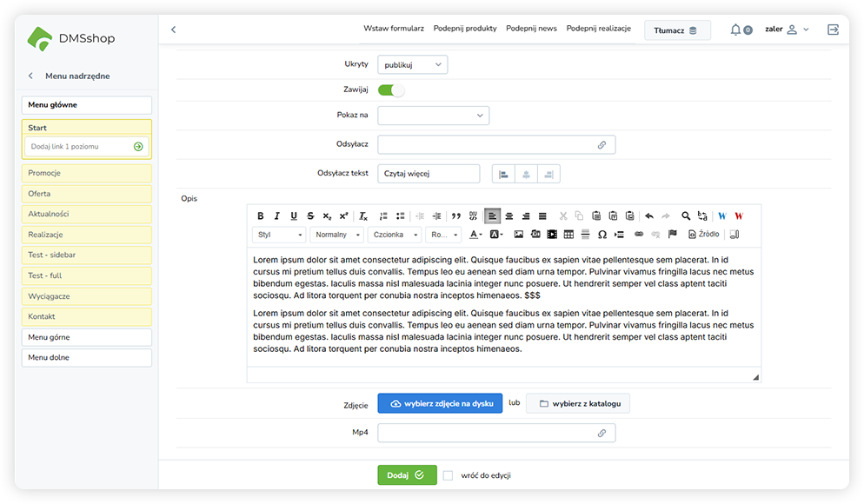Insert an image via the editor toolbar
Image resolution: width=864 pixels, height=504 pixels.
519,235
